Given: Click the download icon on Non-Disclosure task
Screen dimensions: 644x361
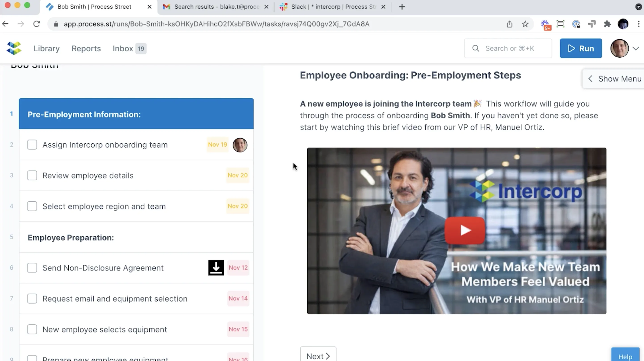Looking at the screenshot, I should pos(216,268).
